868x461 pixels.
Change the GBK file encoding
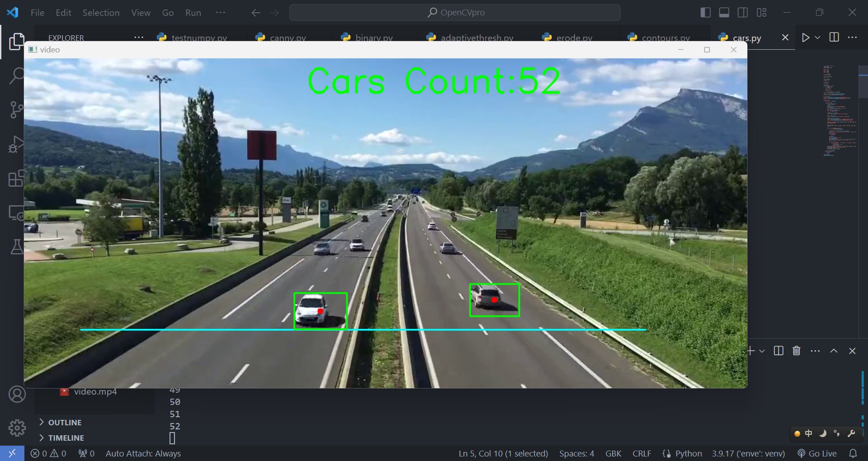pos(613,453)
